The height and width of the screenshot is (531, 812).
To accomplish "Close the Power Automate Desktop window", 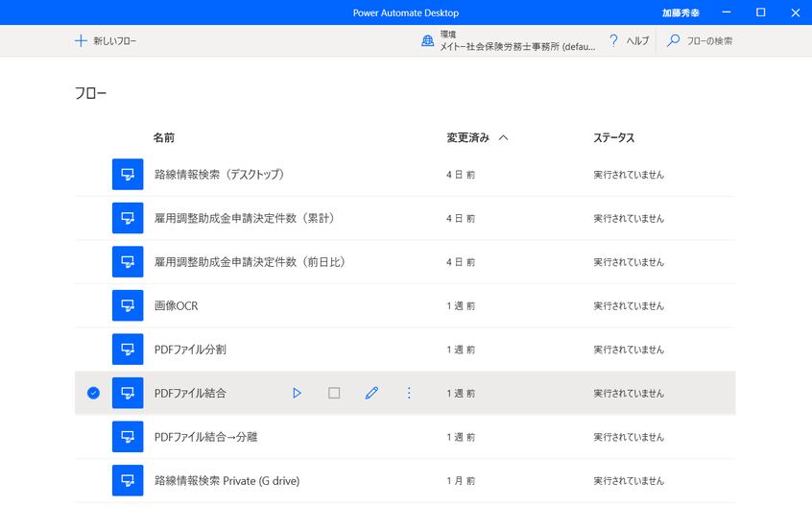I will (796, 12).
